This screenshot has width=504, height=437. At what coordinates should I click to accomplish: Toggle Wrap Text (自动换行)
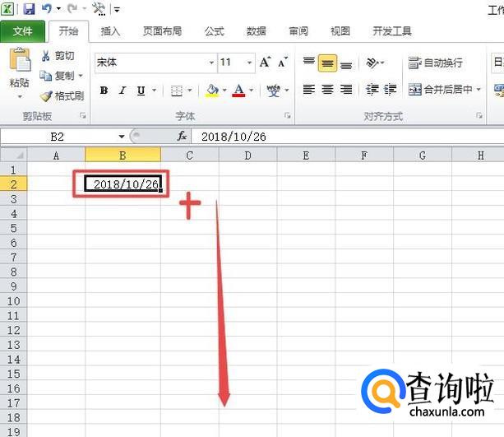click(415, 63)
